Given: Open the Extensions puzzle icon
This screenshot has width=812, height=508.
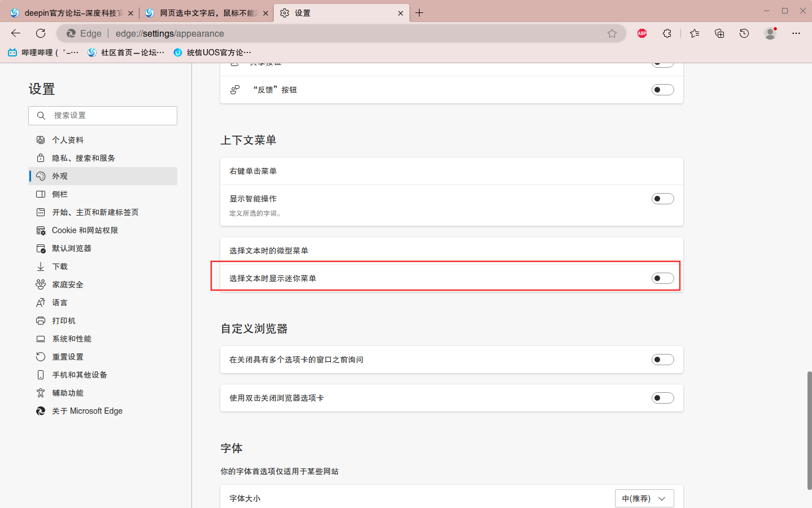Looking at the screenshot, I should [667, 33].
